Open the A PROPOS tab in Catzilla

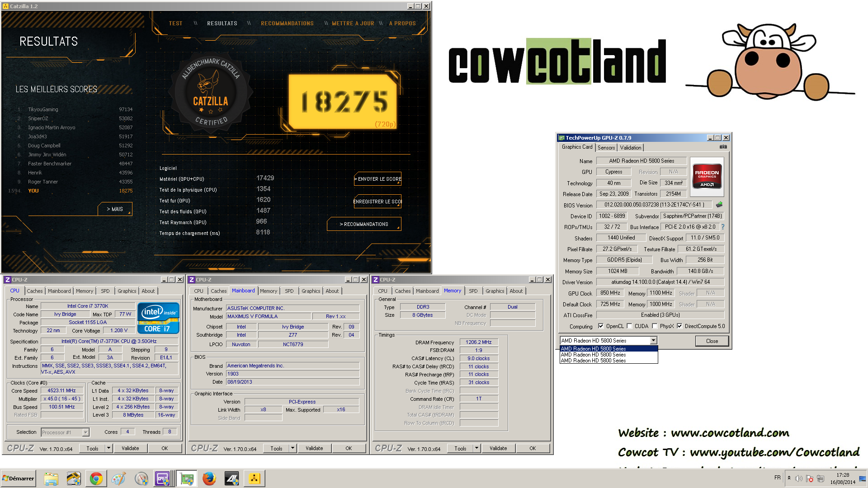[x=402, y=23]
